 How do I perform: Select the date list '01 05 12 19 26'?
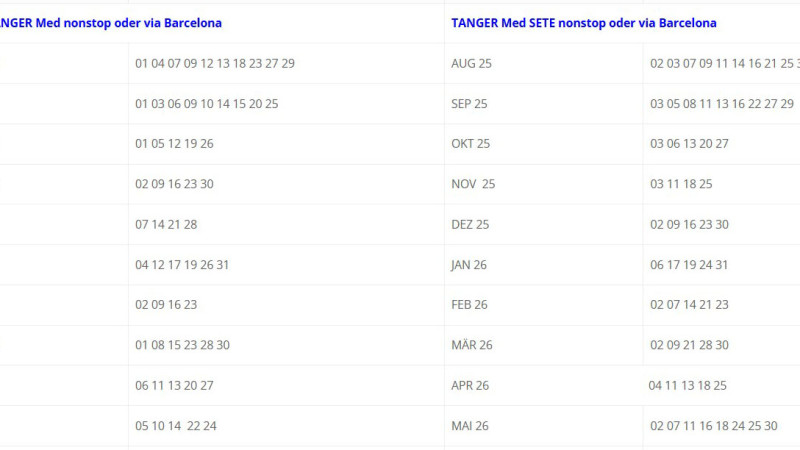click(174, 144)
